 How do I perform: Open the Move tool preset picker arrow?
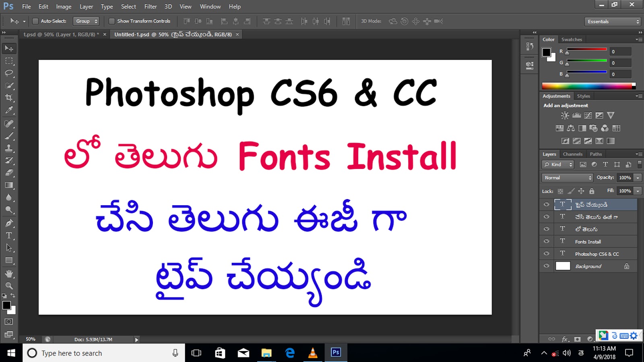[x=24, y=21]
